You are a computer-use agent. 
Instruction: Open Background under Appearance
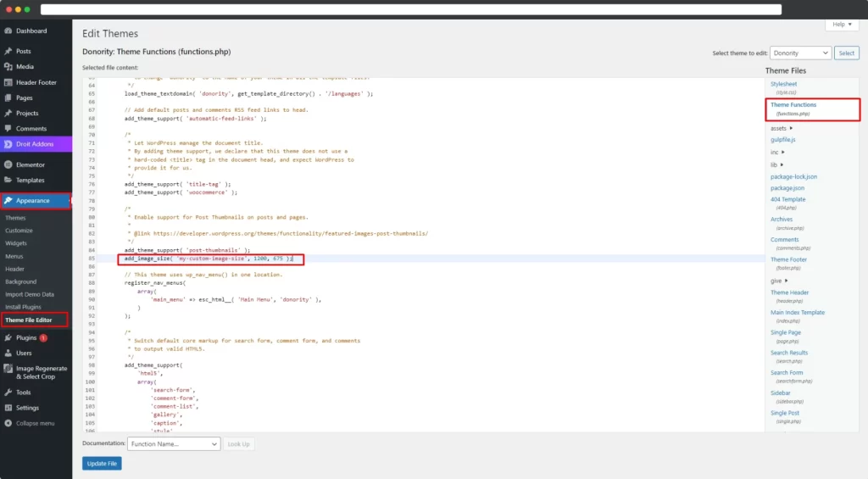pyautogui.click(x=21, y=281)
